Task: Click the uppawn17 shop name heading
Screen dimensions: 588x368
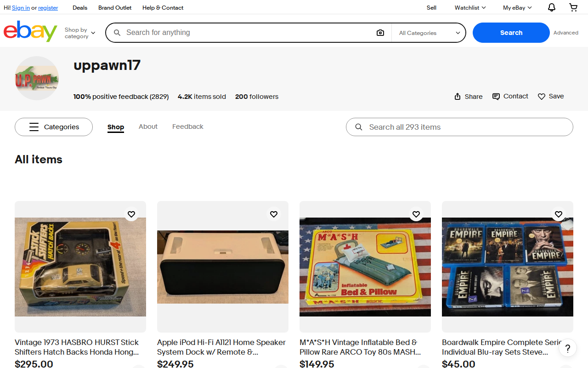Action: 107,65
